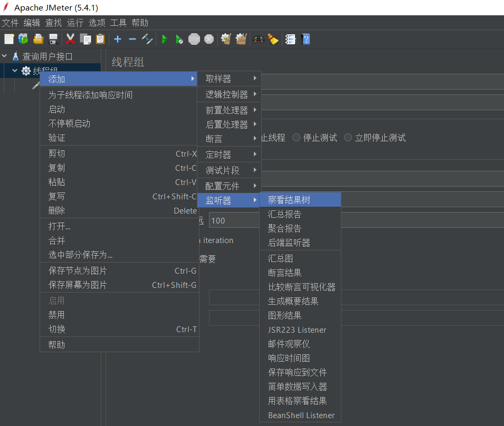Choose 响应时间图 listener

click(300, 358)
